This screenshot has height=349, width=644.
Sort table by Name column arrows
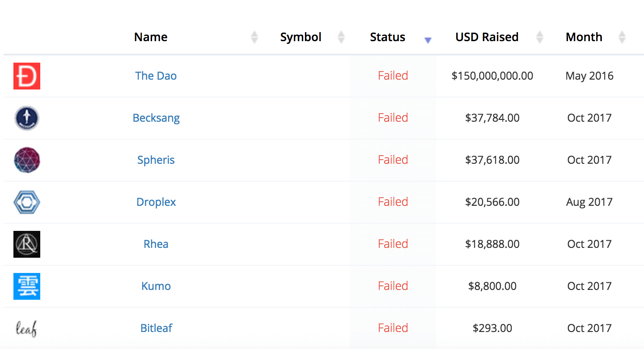[x=254, y=37]
